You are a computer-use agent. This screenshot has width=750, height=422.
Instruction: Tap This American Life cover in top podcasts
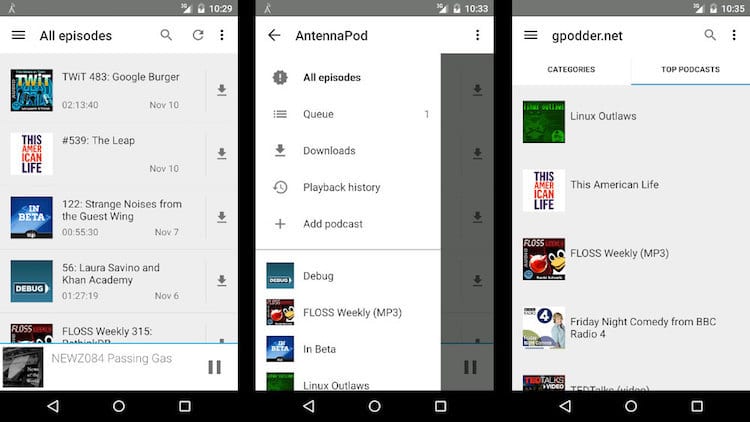click(x=544, y=190)
